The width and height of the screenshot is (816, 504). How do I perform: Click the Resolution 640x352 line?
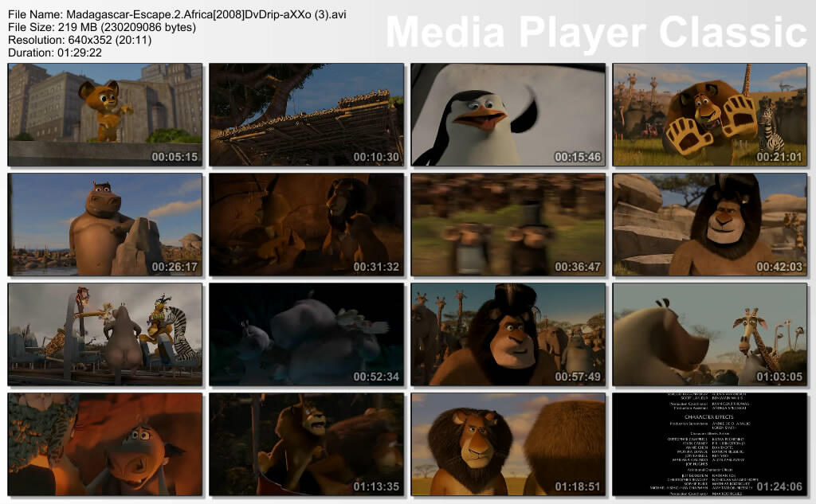point(80,40)
